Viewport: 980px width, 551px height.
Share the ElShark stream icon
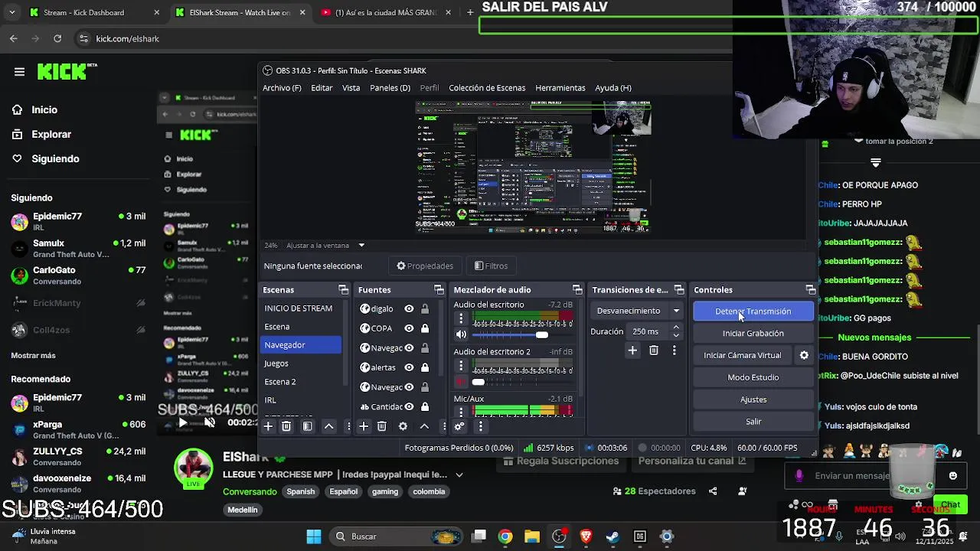(713, 491)
